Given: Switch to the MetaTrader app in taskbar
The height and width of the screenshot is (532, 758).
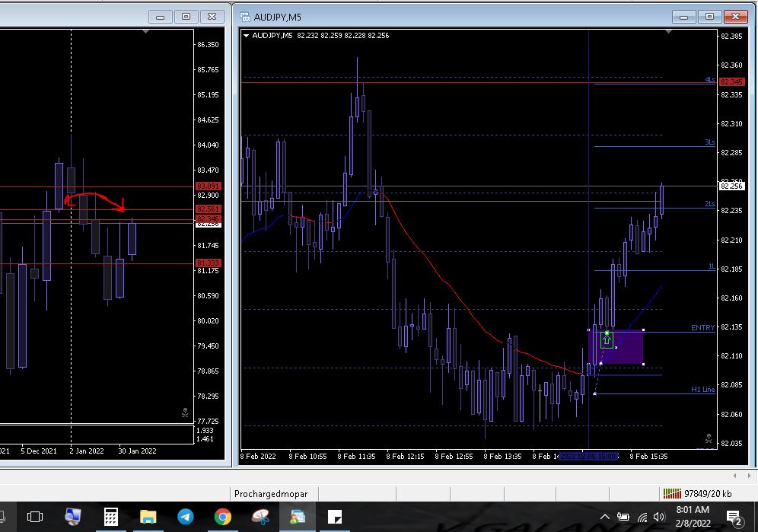Looking at the screenshot, I should point(298,517).
